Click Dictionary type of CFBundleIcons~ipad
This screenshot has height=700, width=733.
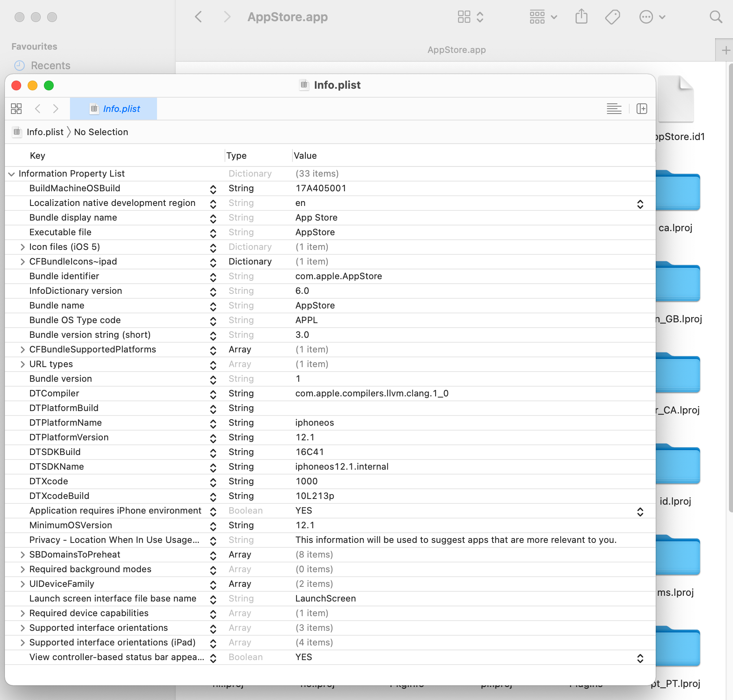[x=250, y=262]
